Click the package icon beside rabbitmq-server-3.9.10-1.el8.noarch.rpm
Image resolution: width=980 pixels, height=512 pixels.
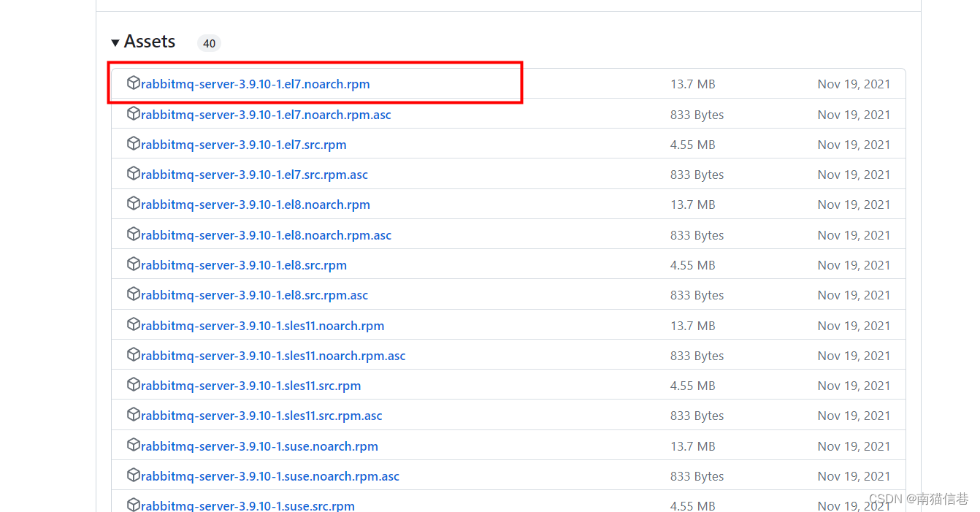click(x=134, y=205)
